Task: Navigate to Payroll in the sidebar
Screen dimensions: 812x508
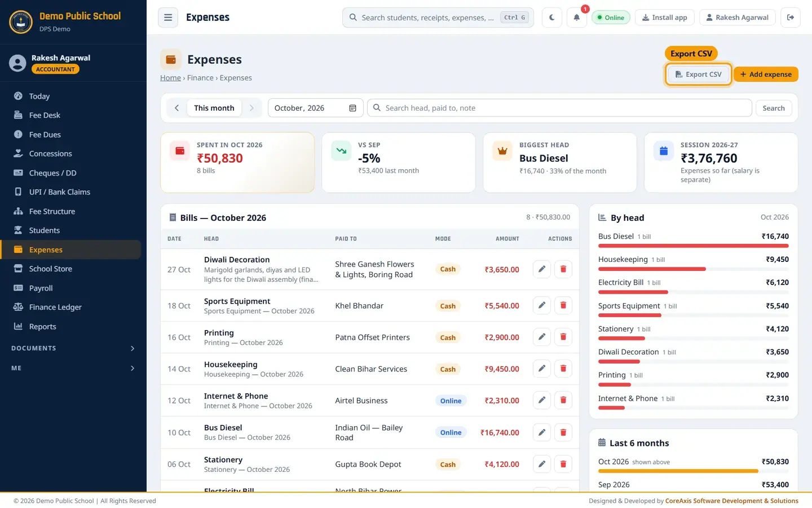Action: click(x=71, y=288)
